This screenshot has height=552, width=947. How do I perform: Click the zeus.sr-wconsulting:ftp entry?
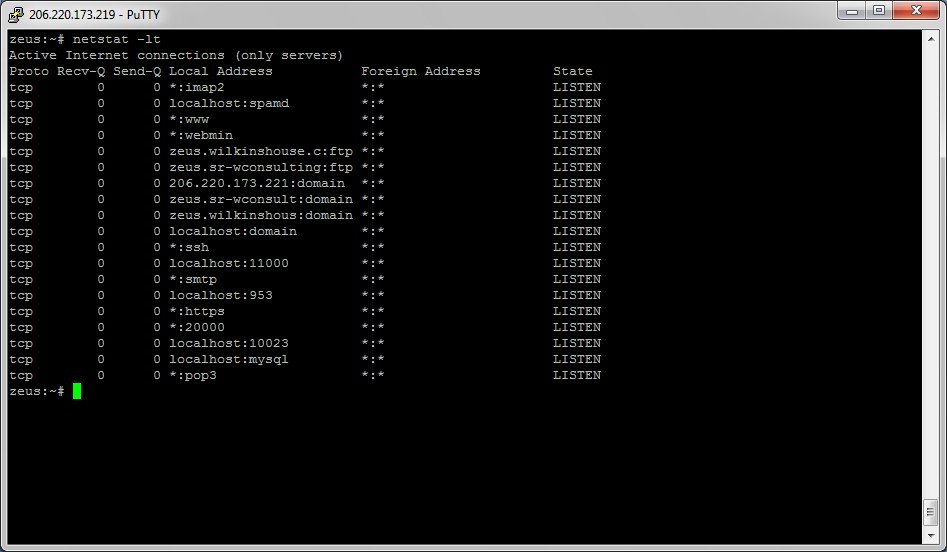click(261, 167)
